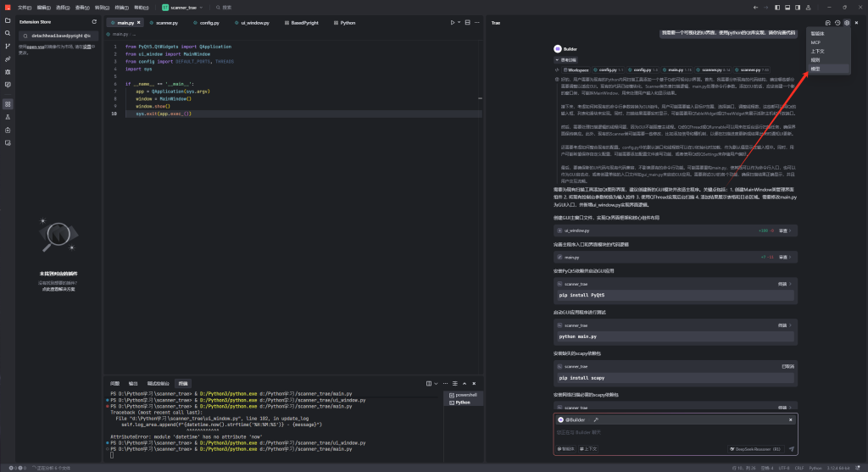The image size is (868, 472).
Task: Open the Source Control branch icon
Action: coord(8,47)
